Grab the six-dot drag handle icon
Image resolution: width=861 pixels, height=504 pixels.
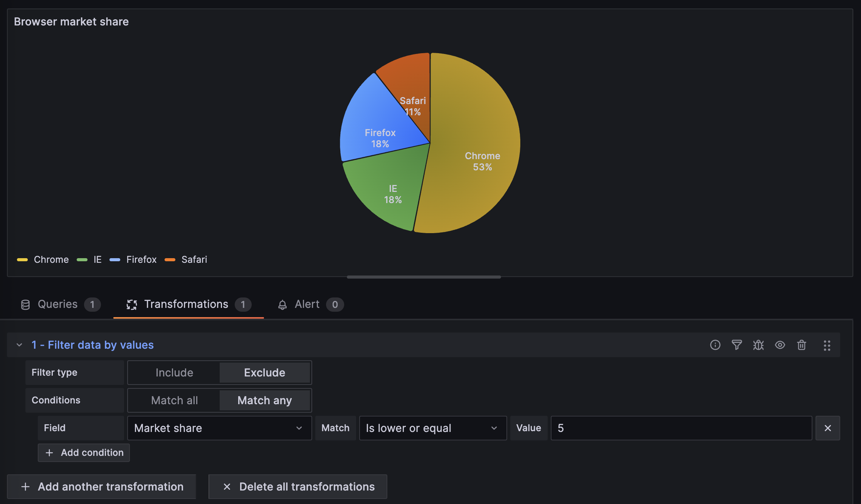tap(827, 345)
